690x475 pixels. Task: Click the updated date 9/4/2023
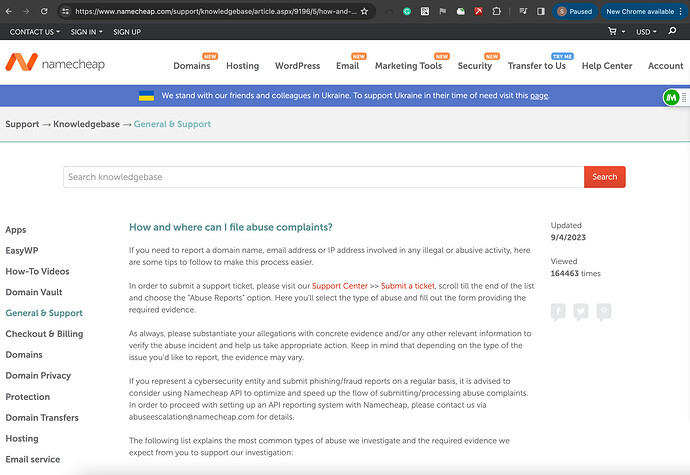568,237
